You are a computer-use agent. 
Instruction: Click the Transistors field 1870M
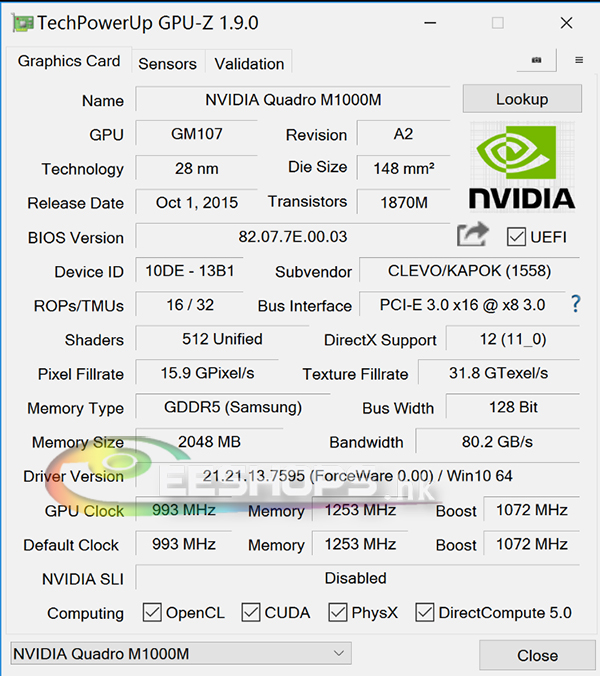coord(403,202)
